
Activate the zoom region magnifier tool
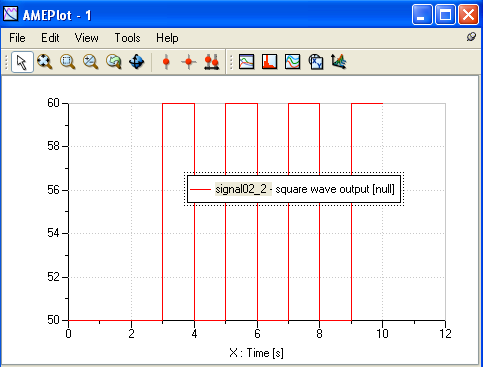tap(68, 62)
